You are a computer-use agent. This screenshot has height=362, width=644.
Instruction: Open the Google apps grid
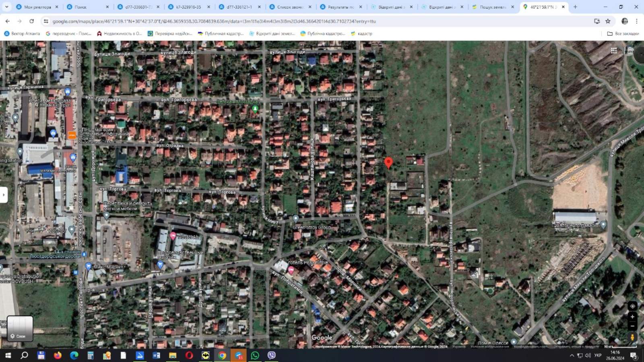pyautogui.click(x=614, y=51)
